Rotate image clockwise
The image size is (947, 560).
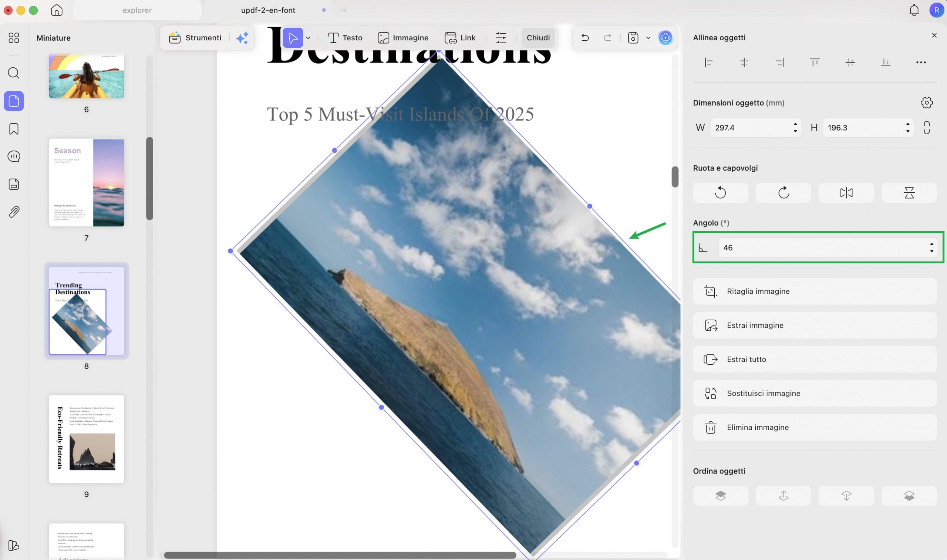783,193
